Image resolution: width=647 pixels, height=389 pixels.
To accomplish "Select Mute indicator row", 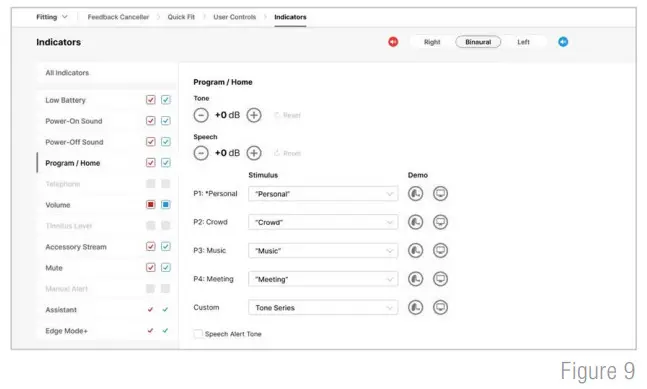I will (107, 268).
